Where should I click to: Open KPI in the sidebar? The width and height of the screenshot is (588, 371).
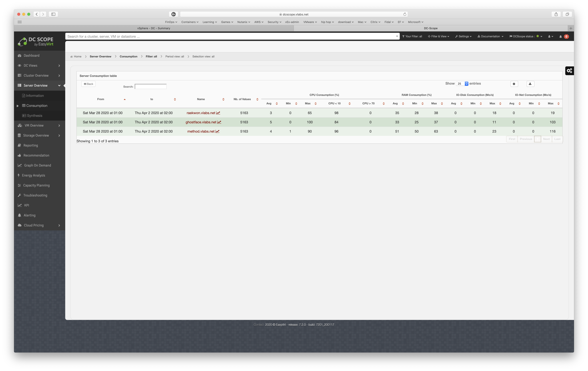[x=40, y=205]
